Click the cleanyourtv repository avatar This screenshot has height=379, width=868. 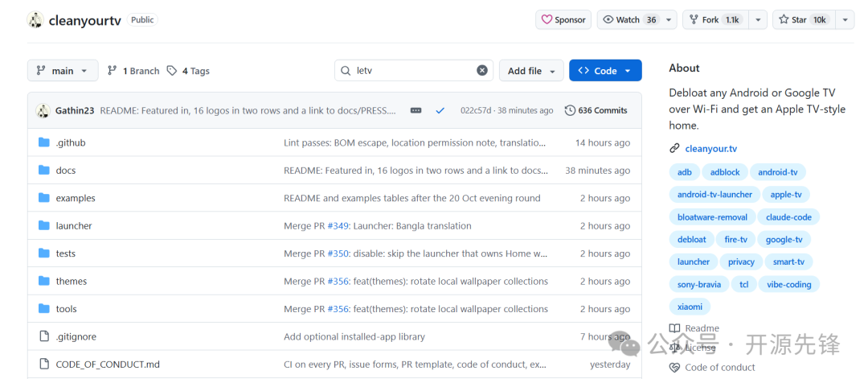coord(35,20)
